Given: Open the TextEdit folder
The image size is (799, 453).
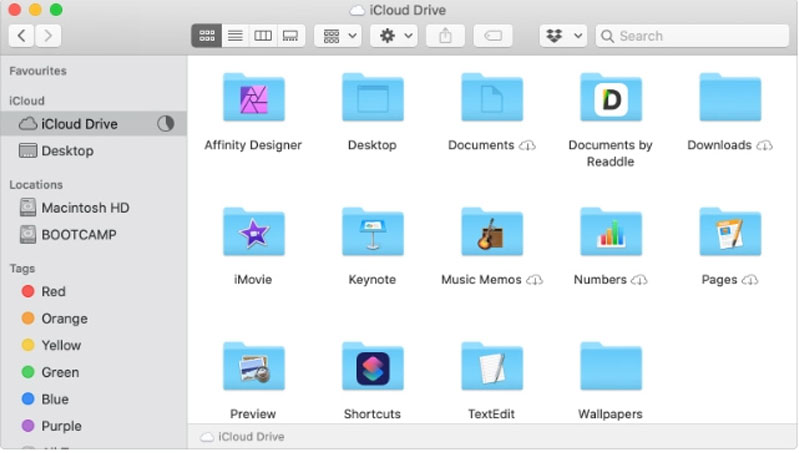Looking at the screenshot, I should (x=492, y=367).
